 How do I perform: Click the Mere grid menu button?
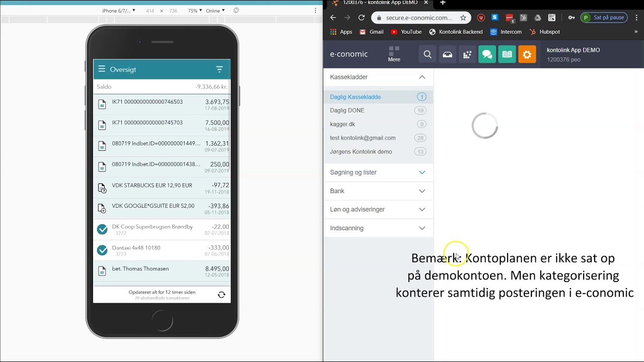pos(394,54)
